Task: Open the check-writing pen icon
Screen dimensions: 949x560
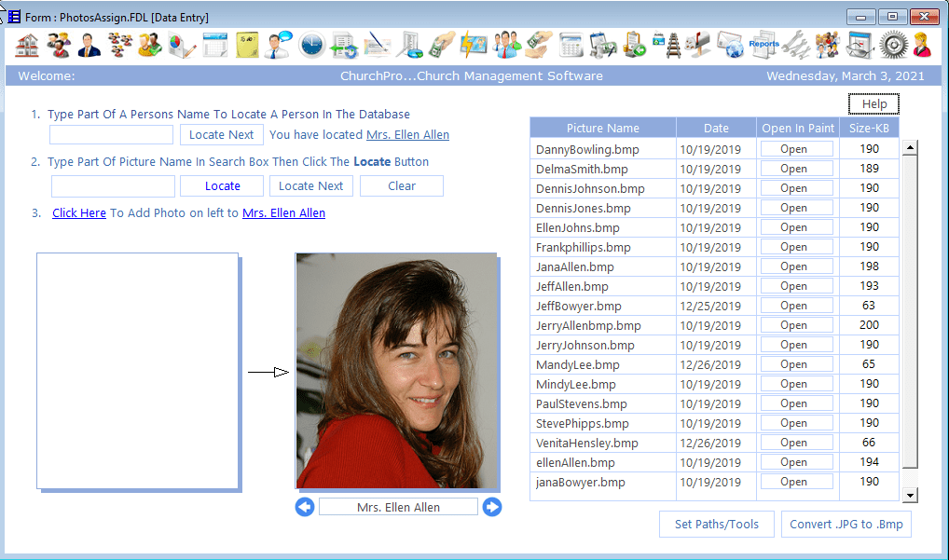Action: (377, 46)
